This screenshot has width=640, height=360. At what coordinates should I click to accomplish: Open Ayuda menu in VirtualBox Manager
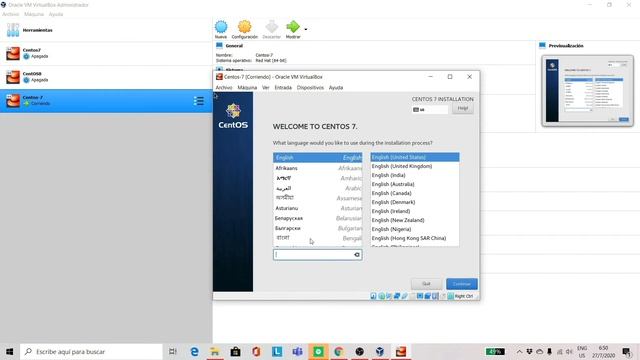[56, 14]
